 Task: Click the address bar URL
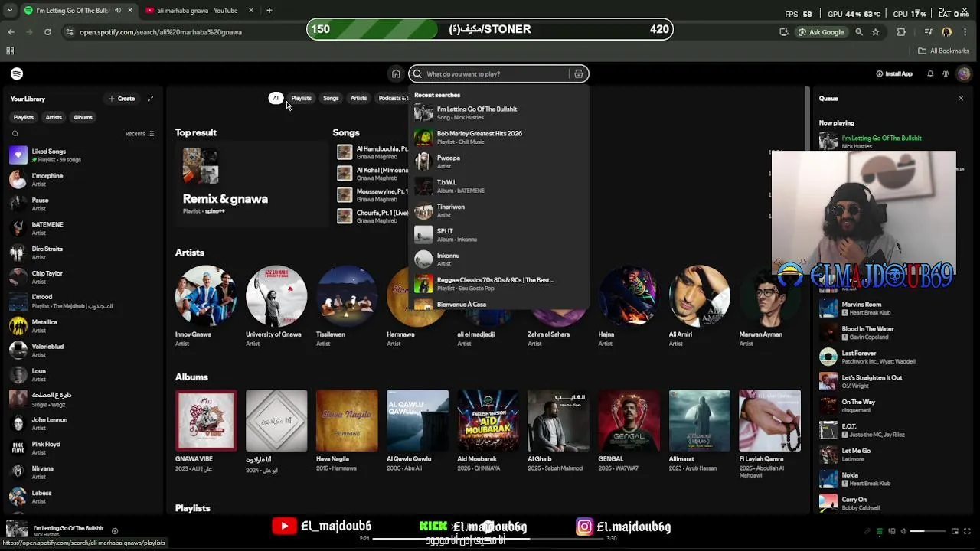161,32
